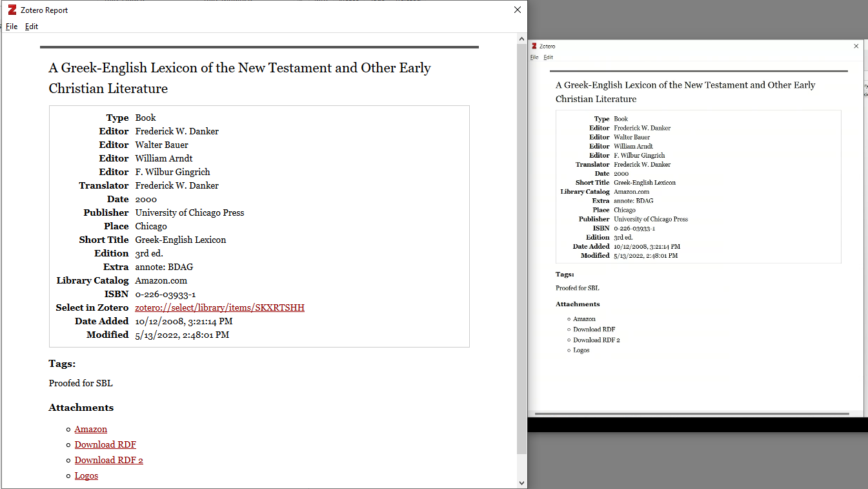Click the ISBN value in the smaller Zotero window
Viewport: 868px width, 489px height.
tap(634, 228)
